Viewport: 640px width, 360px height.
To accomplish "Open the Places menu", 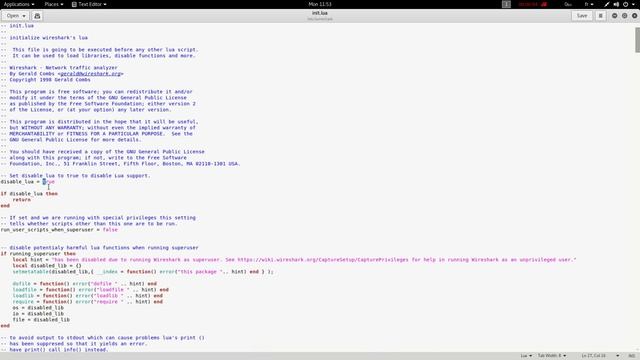I will click(53, 4).
